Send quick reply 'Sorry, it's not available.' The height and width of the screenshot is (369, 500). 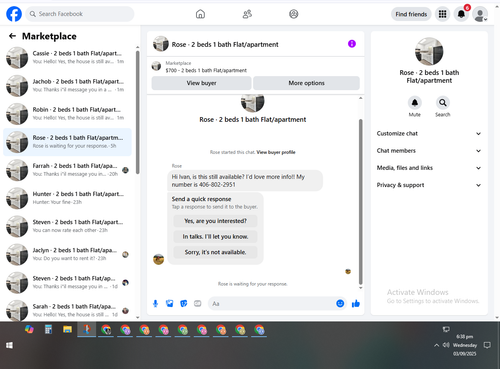215,252
